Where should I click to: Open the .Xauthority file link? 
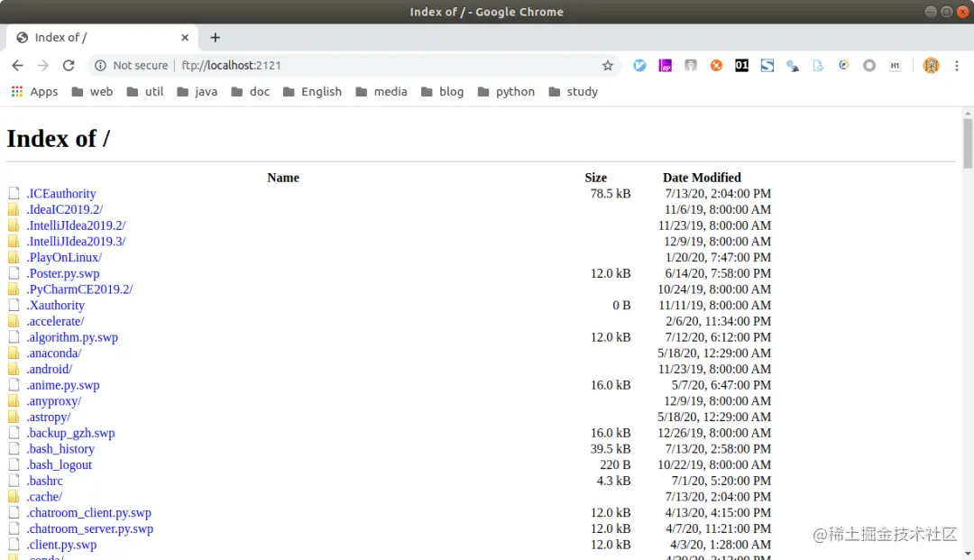[55, 306]
